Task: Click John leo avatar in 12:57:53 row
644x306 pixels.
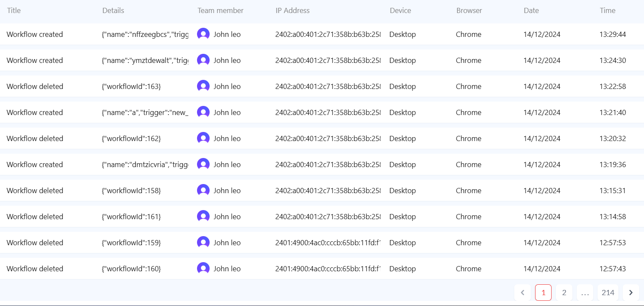Action: [x=203, y=243]
